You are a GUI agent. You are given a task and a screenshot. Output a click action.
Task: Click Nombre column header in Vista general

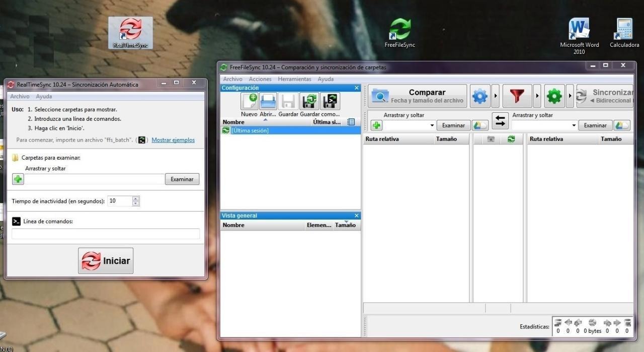click(x=263, y=225)
